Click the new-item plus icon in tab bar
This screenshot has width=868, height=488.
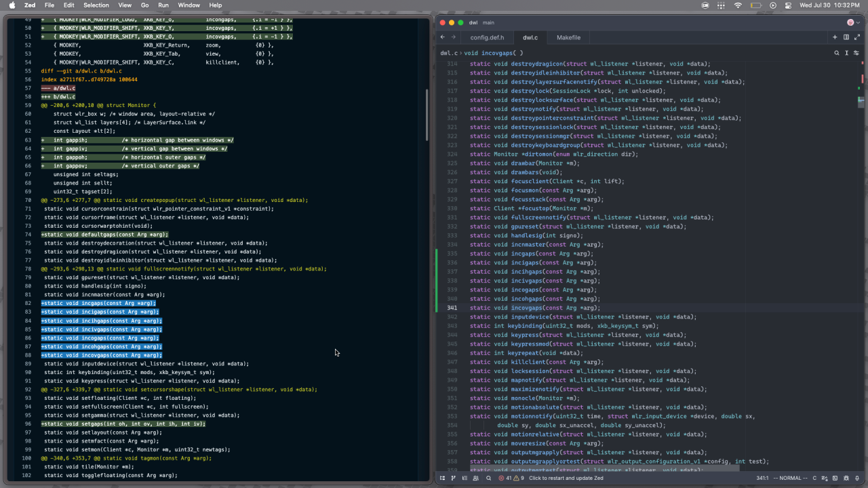click(835, 37)
